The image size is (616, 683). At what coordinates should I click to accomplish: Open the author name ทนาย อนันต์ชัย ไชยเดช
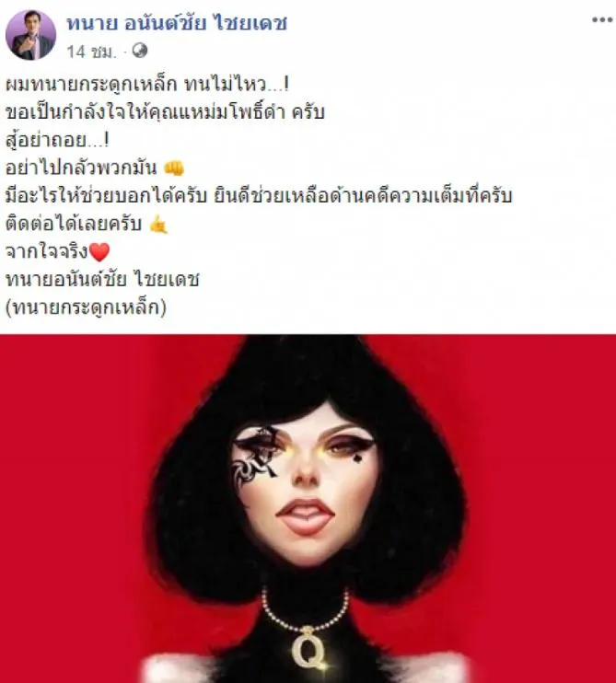pos(177,23)
